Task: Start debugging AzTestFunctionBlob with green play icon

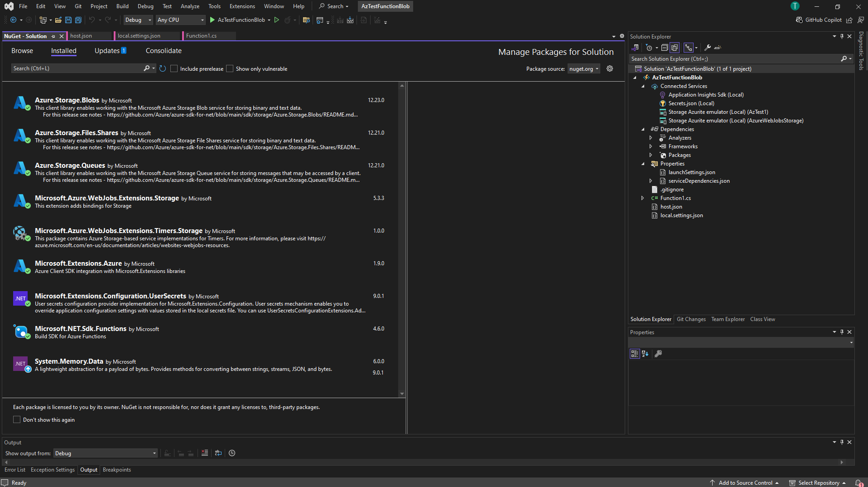Action: pyautogui.click(x=212, y=20)
